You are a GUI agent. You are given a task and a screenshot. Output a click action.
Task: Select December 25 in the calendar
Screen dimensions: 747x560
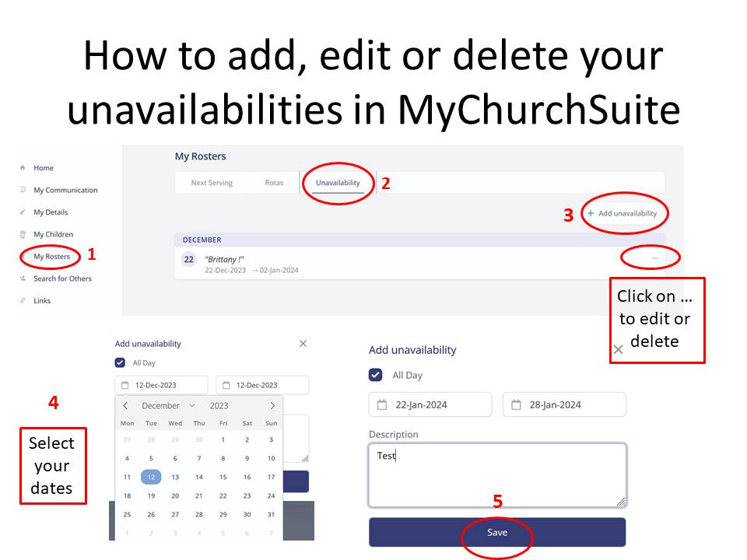tap(127, 514)
